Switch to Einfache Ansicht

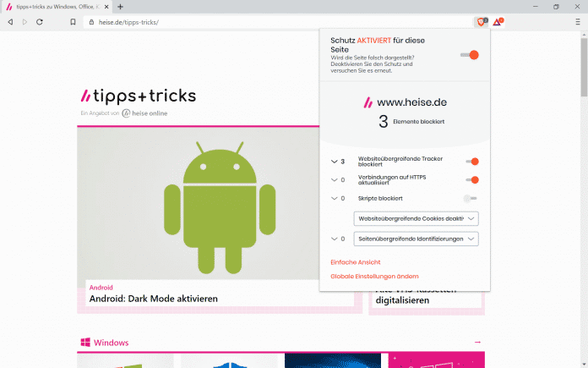[x=355, y=262]
